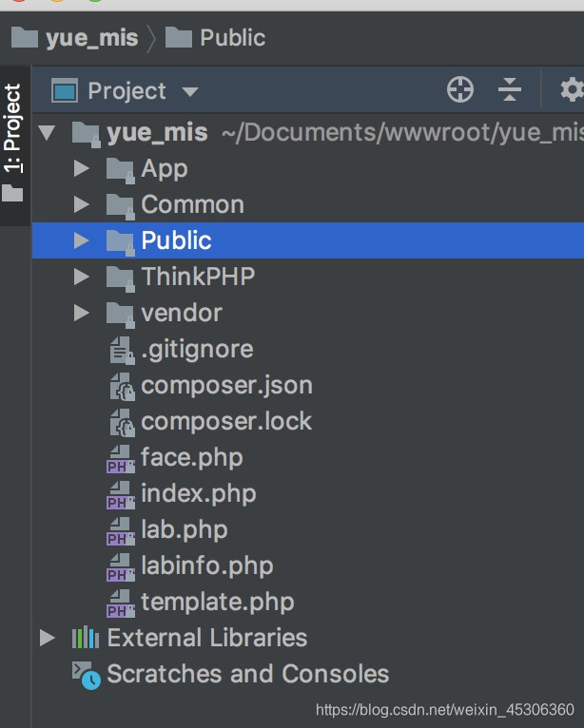Select the Common folder name
This screenshot has height=728, width=584.
(193, 204)
